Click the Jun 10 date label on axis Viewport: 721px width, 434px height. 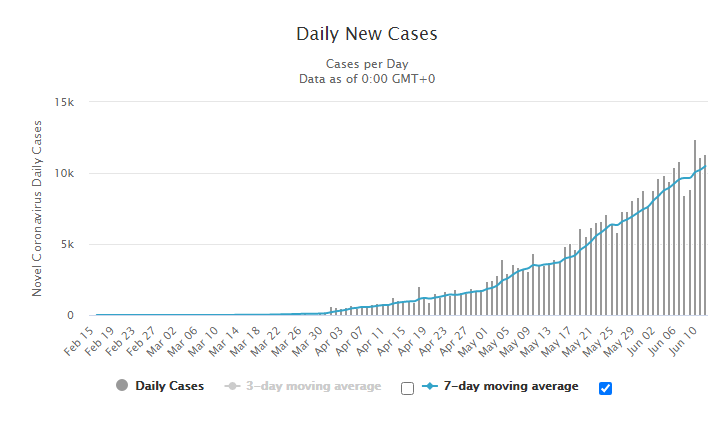point(684,341)
